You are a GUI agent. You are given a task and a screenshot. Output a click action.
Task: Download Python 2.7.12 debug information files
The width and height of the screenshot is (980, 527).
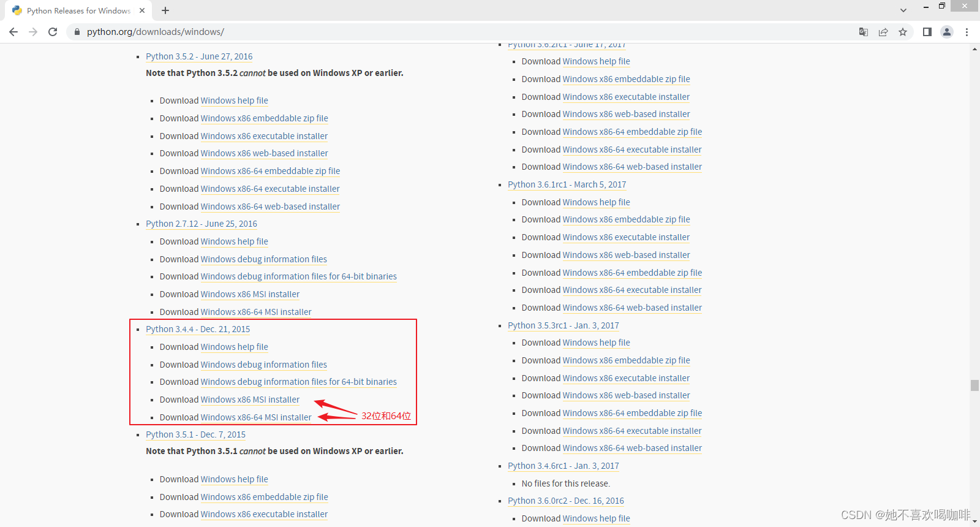[264, 259]
